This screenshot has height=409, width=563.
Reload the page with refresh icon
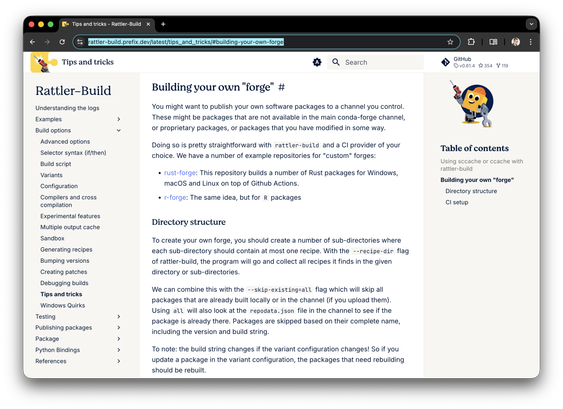tap(62, 42)
